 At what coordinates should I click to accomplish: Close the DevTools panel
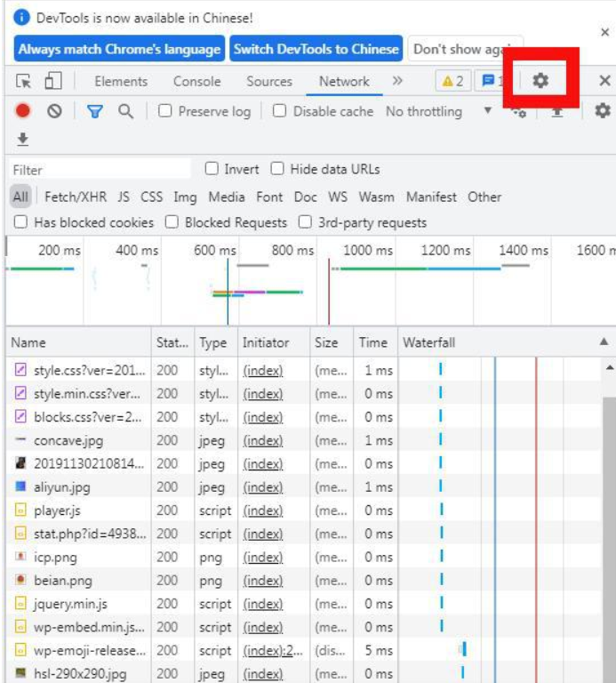click(x=604, y=81)
